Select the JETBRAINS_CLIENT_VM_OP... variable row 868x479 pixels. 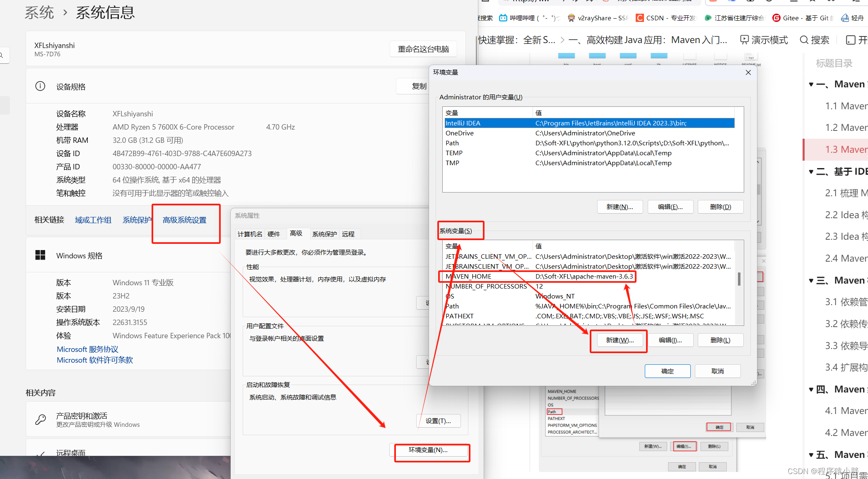589,256
